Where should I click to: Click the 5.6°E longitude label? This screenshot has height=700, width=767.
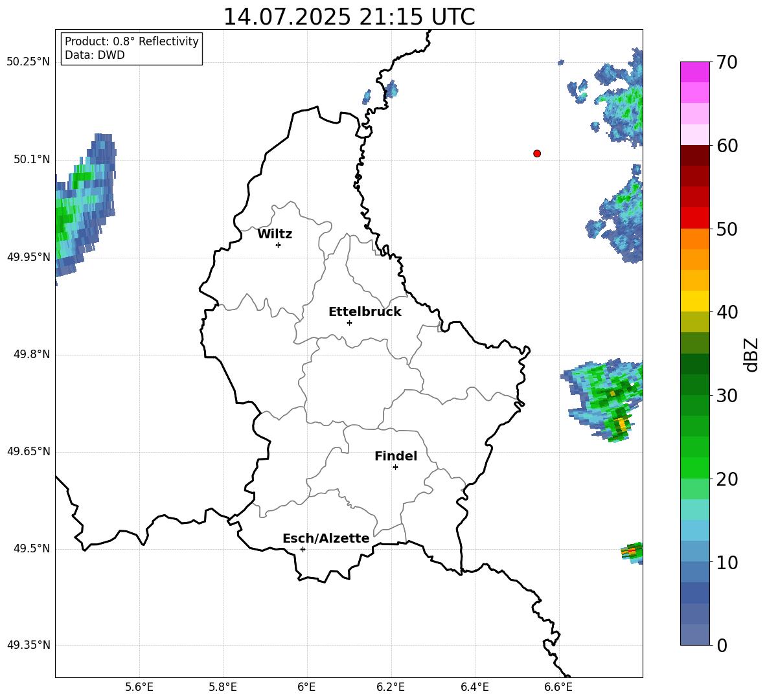139,687
